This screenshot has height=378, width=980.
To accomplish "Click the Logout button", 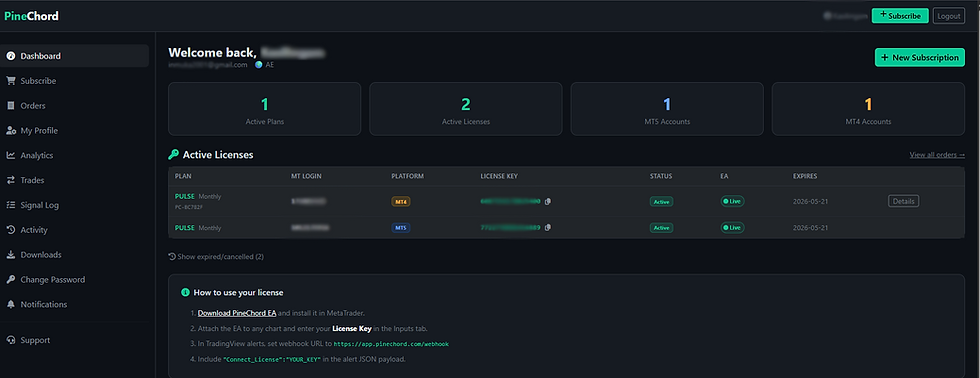I will pyautogui.click(x=949, y=16).
